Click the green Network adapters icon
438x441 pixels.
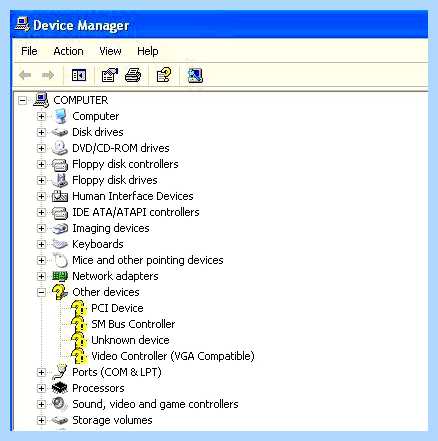pyautogui.click(x=60, y=276)
